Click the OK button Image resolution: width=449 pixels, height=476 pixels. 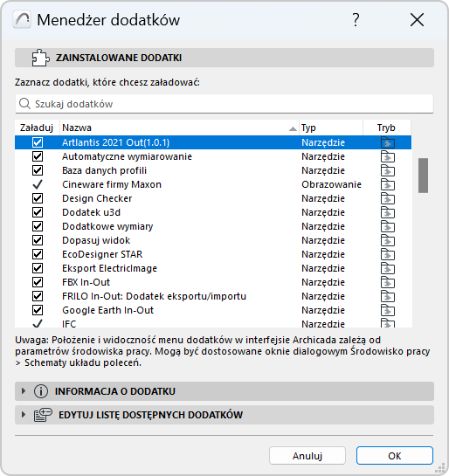tap(394, 456)
